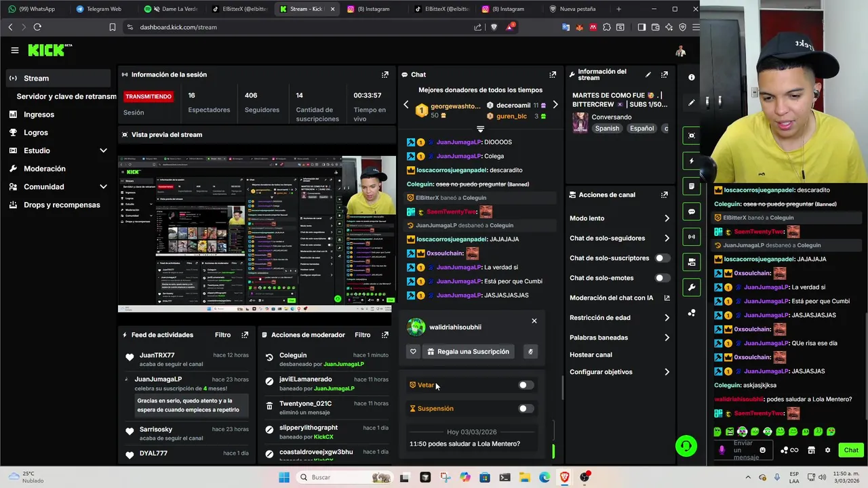Open Chat de solo-seguidores options
Image resolution: width=868 pixels, height=488 pixels.
[x=620, y=238]
